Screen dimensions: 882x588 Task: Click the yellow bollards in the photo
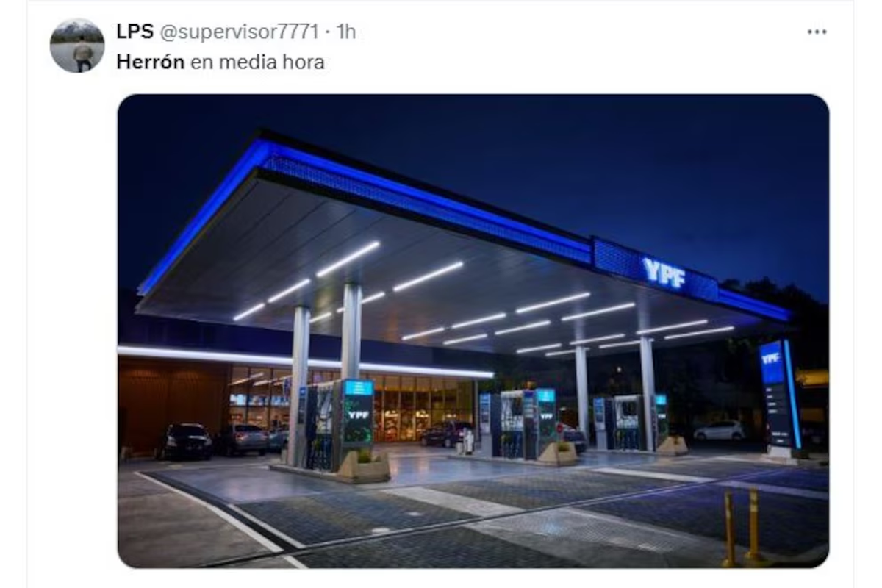(742, 527)
